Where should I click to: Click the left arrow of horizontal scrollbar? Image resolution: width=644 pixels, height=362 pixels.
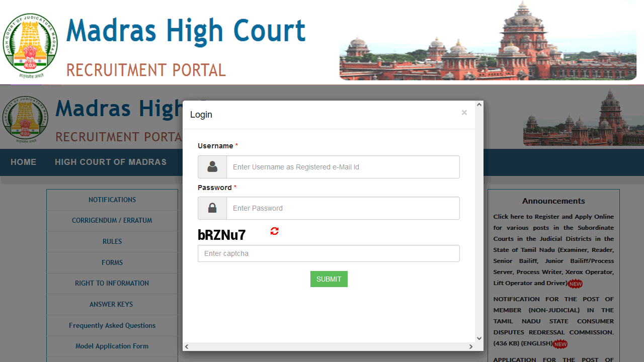187,346
